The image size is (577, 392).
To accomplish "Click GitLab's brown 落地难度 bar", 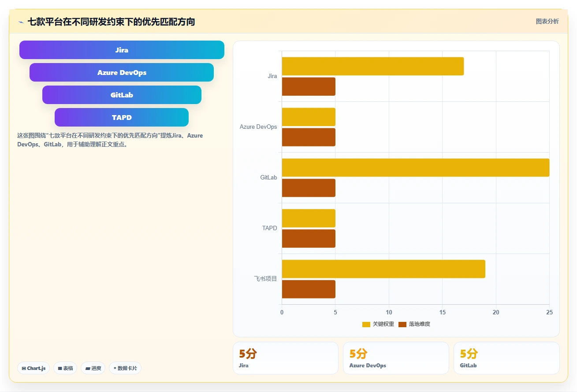I will click(309, 188).
